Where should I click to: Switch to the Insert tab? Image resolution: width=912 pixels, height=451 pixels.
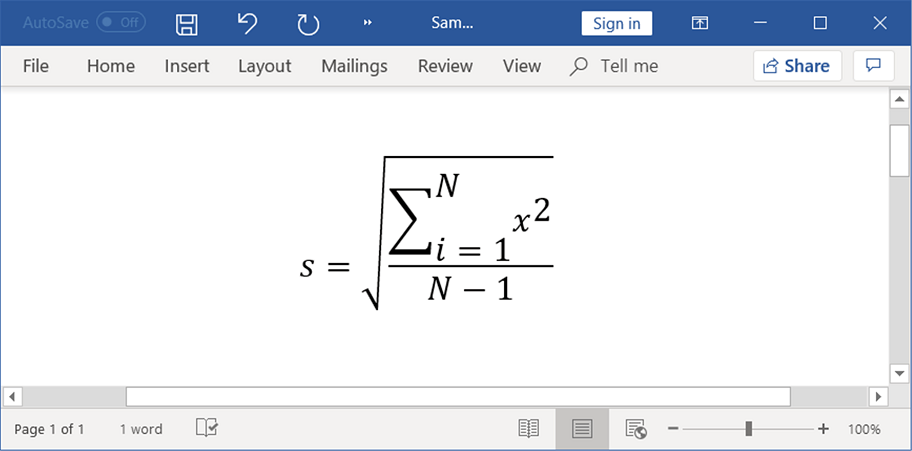(187, 66)
